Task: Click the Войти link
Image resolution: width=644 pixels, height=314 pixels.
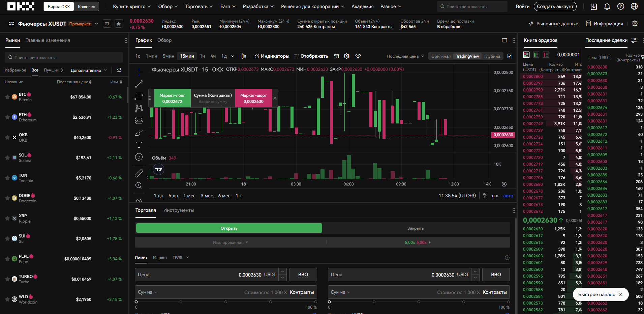Action: click(523, 6)
